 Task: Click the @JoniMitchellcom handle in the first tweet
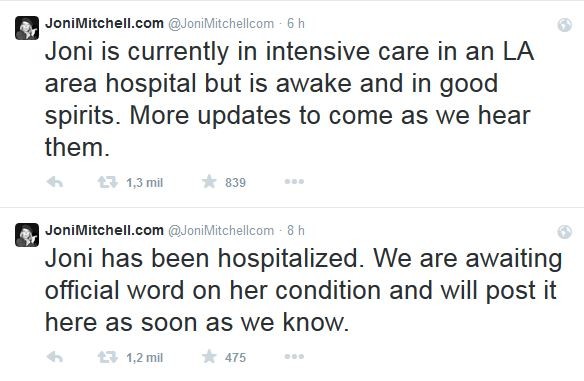(x=221, y=24)
